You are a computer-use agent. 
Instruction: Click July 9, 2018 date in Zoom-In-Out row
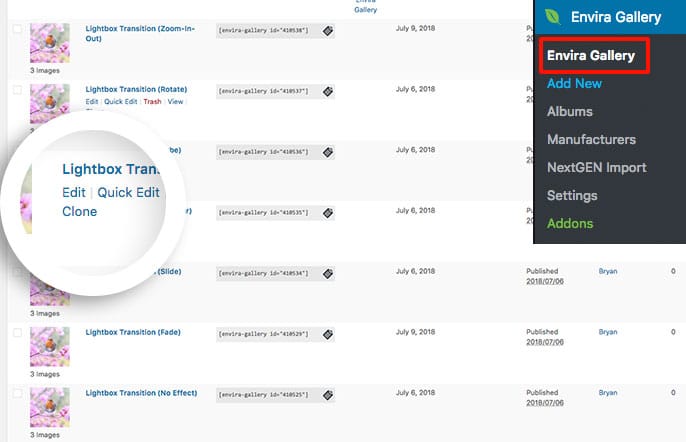tap(415, 28)
